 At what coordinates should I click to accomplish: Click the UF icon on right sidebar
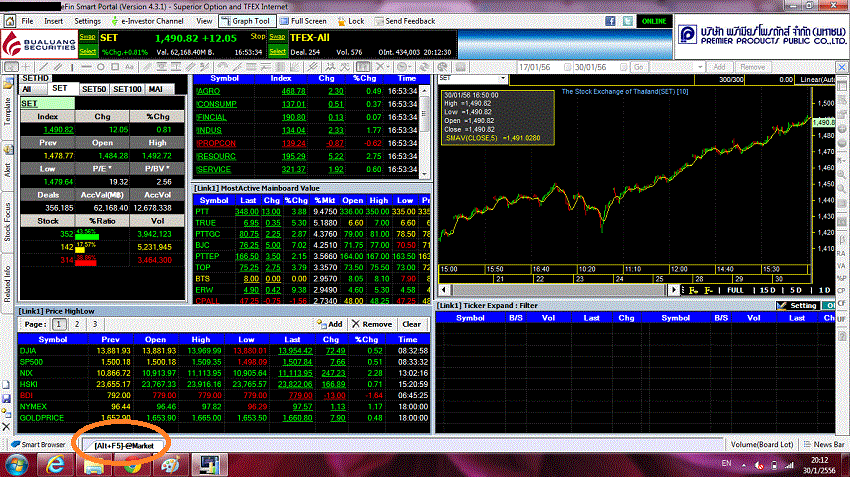tap(841, 319)
